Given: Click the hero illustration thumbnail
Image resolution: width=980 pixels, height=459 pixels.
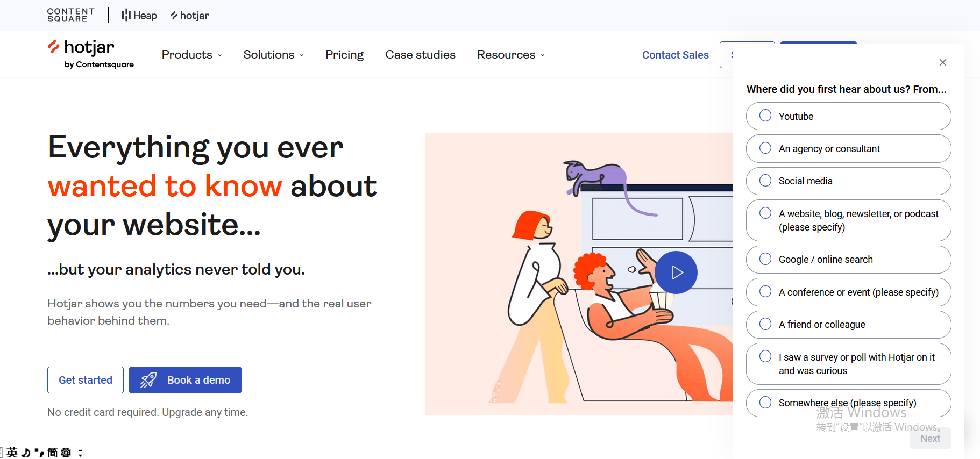Looking at the screenshot, I should (x=579, y=274).
